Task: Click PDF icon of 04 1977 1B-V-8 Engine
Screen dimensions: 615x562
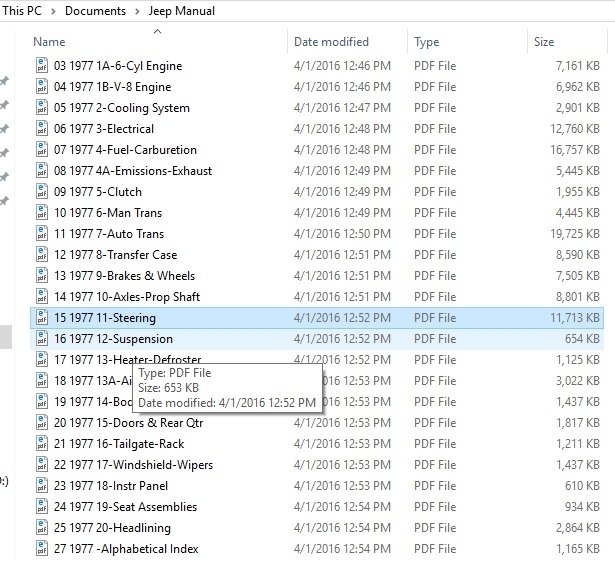Action: coord(42,86)
